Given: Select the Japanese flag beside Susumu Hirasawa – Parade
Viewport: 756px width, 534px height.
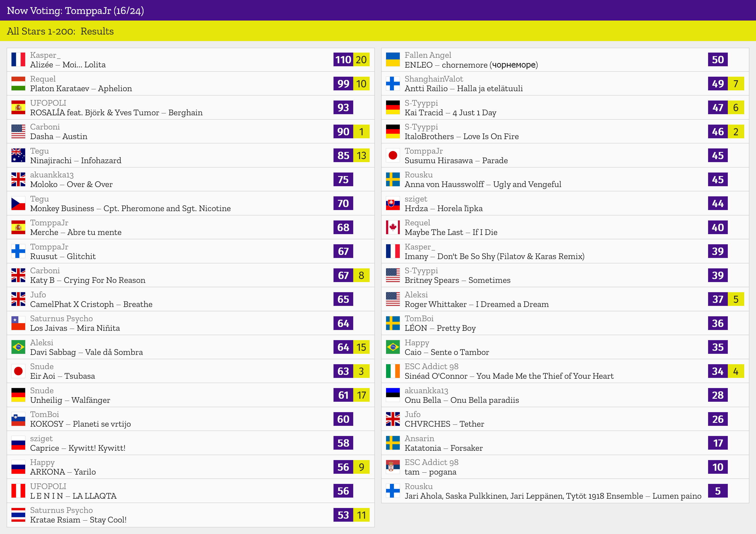Looking at the screenshot, I should pos(393,155).
